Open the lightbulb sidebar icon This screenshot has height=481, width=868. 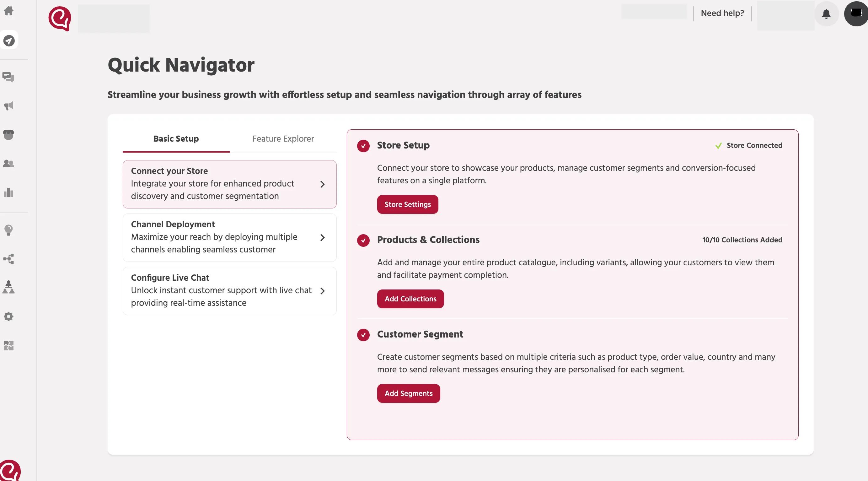point(8,230)
